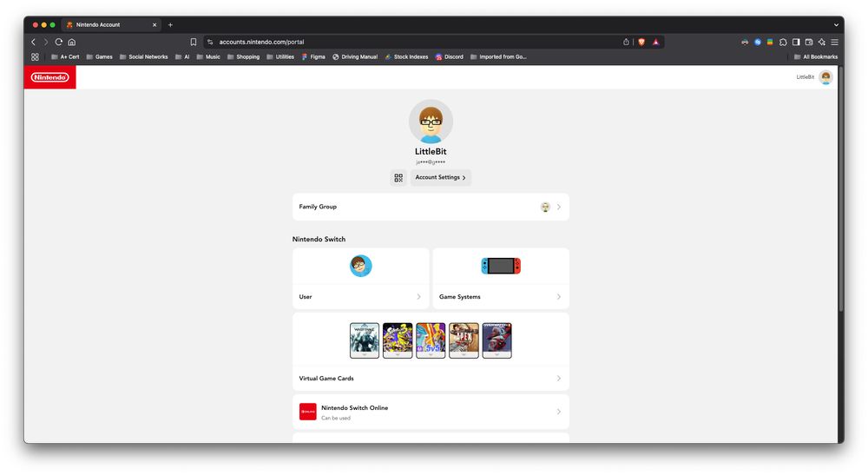The image size is (868, 475).
Task: Open Account Settings
Action: (441, 178)
